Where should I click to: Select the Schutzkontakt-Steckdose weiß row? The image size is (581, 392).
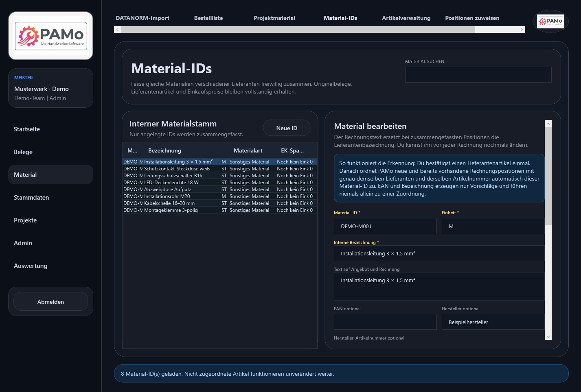(x=220, y=169)
